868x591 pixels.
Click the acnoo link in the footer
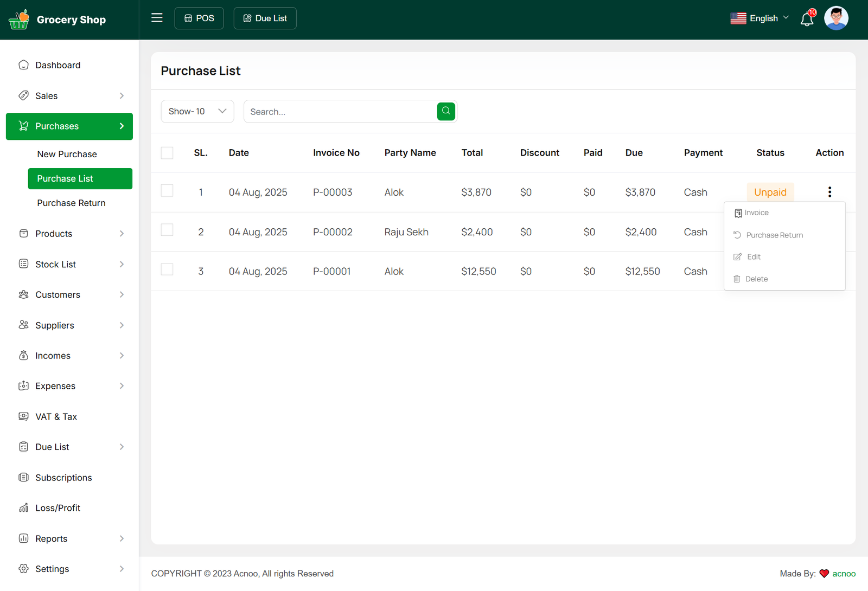point(844,574)
